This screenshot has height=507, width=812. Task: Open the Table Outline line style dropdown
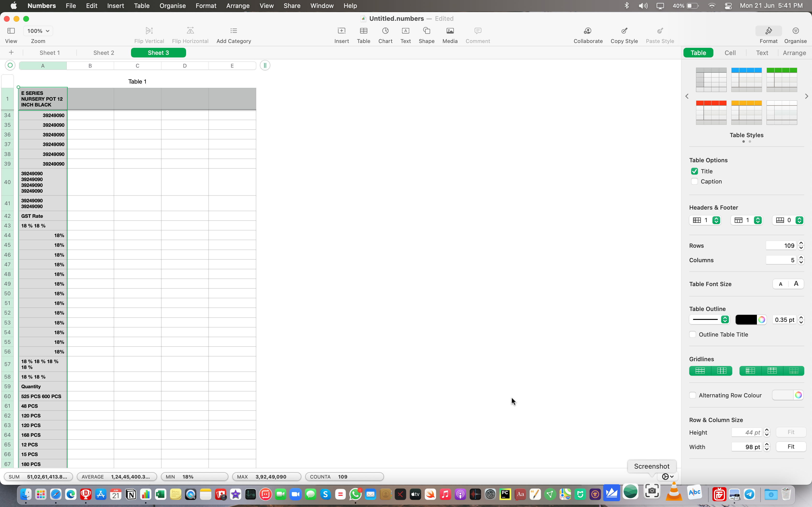[x=709, y=320]
